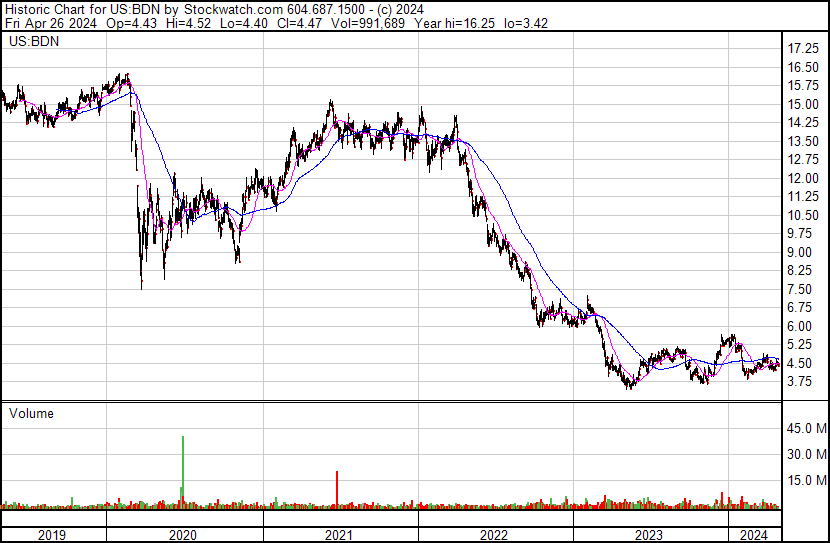Select the 2020 year label
The height and width of the screenshot is (543, 830).
point(184,535)
